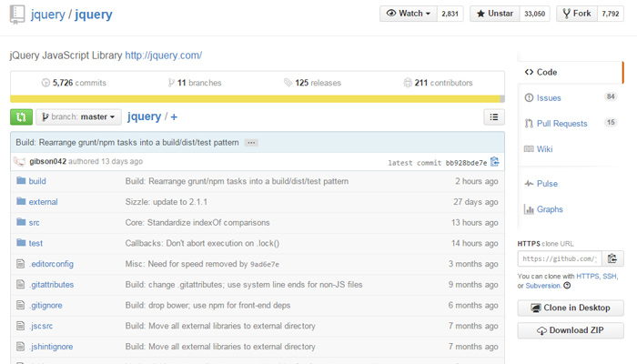This screenshot has height=364, width=637.
Task: Open the commit hash 9ad6e7e link
Action: 265,265
